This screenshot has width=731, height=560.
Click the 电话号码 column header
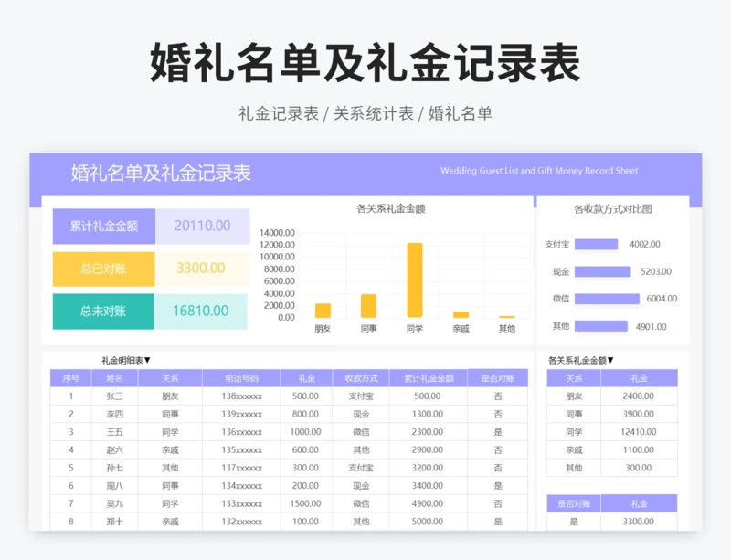pos(241,378)
